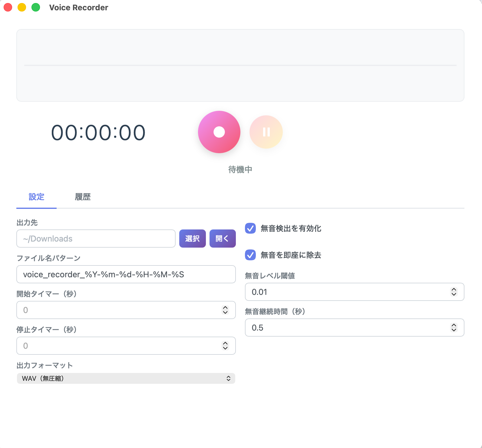
Task: Click the waveform display panel
Action: tap(240, 65)
